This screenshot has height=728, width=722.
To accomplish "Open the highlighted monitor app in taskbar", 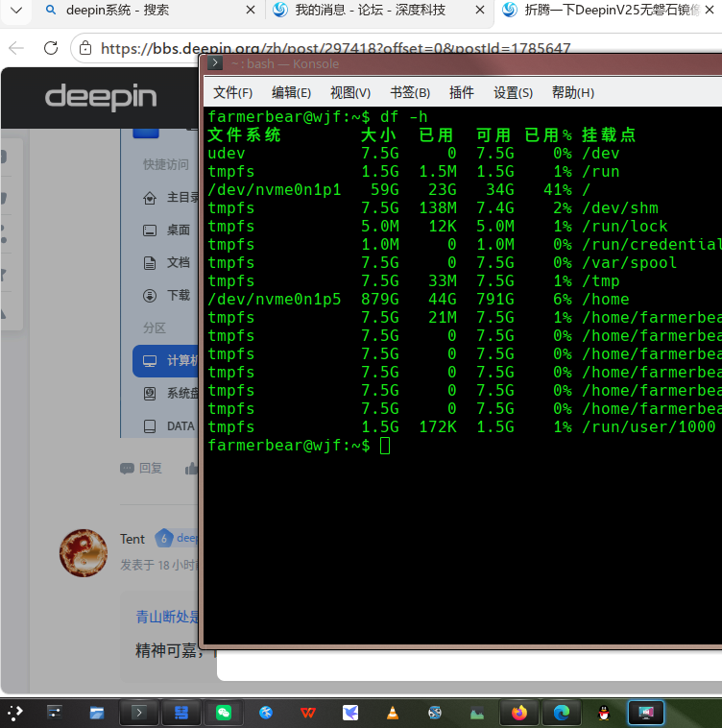I will (646, 713).
